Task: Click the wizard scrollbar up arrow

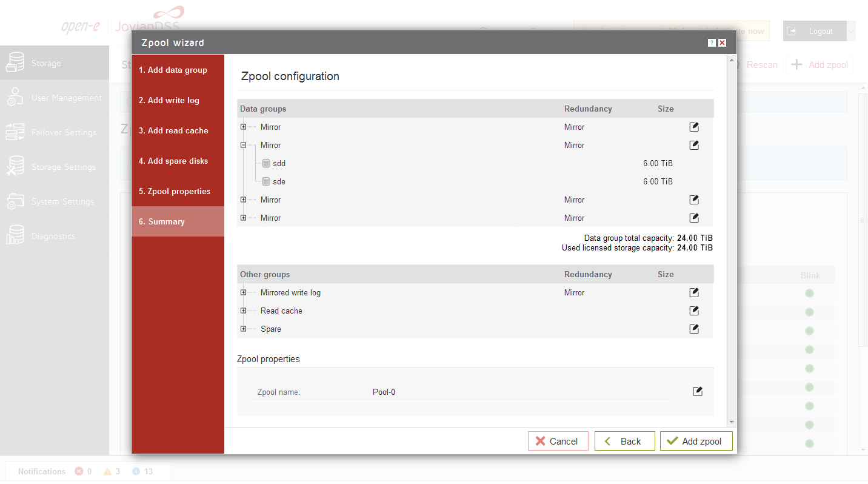Action: point(732,60)
